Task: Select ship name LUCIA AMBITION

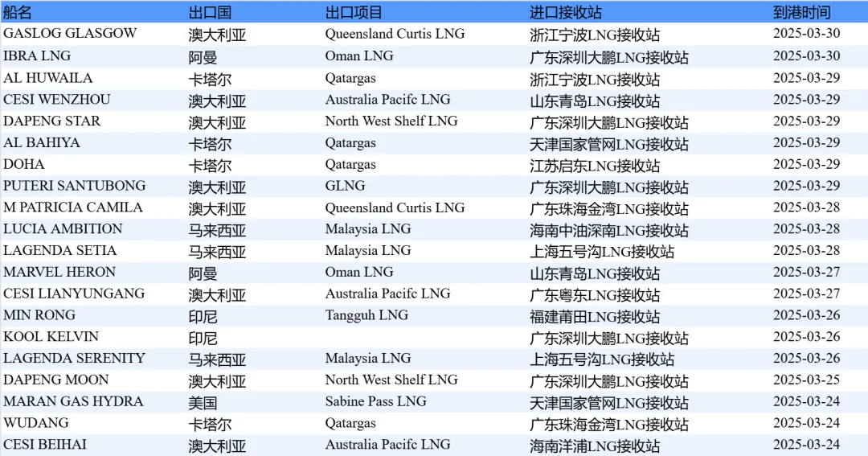Action: pos(63,229)
